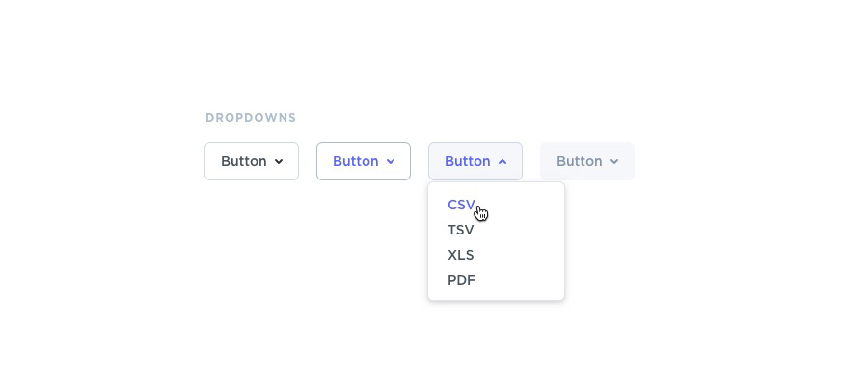Pick XLS in the open list
Image resolution: width=868 pixels, height=386 pixels.
(461, 255)
